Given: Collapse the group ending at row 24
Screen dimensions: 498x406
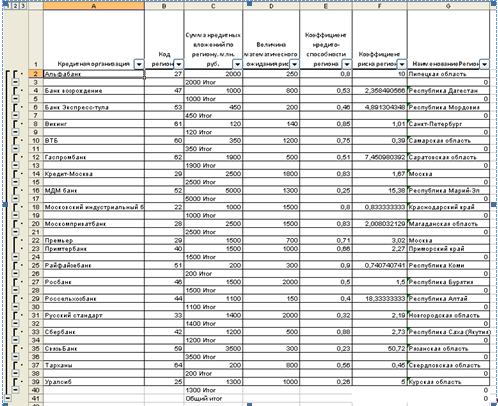Looking at the screenshot, I should [x=15, y=257].
